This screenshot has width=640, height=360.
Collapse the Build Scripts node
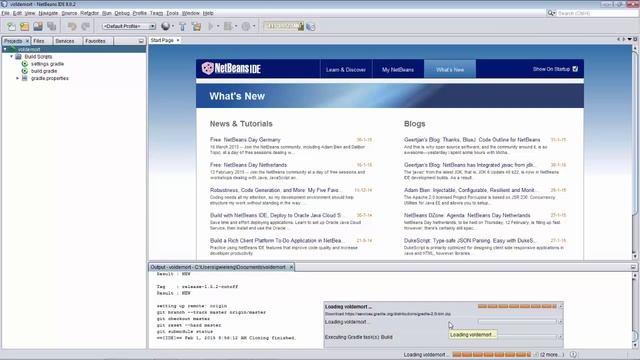tap(11, 57)
